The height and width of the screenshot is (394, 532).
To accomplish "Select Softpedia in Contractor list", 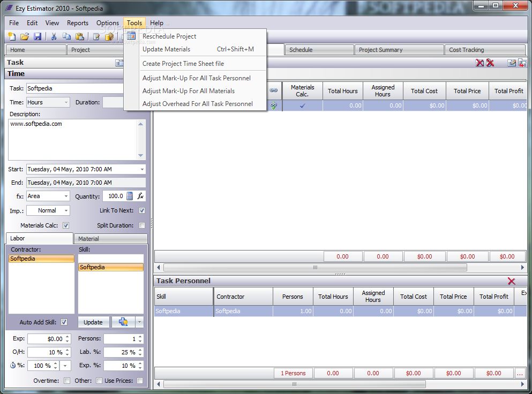I will (41, 259).
